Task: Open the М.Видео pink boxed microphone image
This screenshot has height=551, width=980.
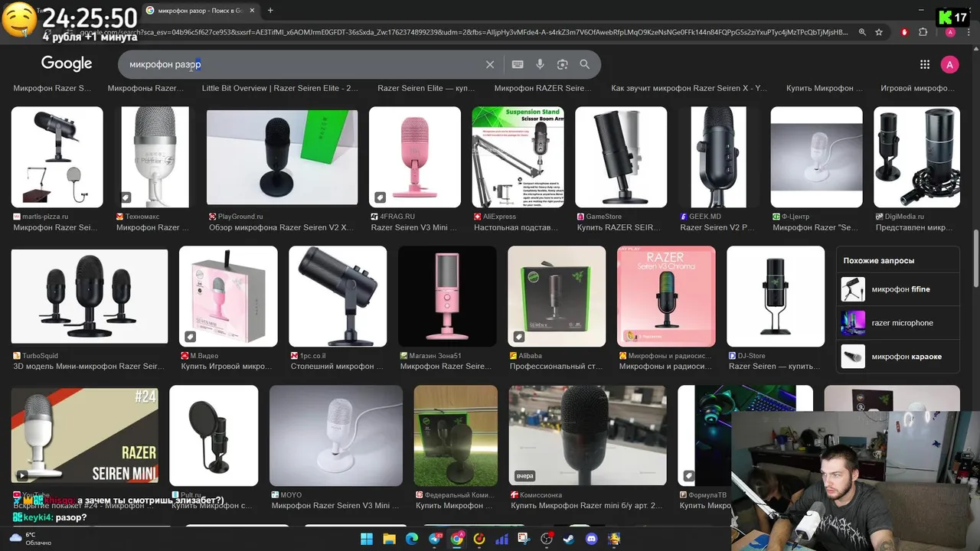Action: [x=228, y=296]
